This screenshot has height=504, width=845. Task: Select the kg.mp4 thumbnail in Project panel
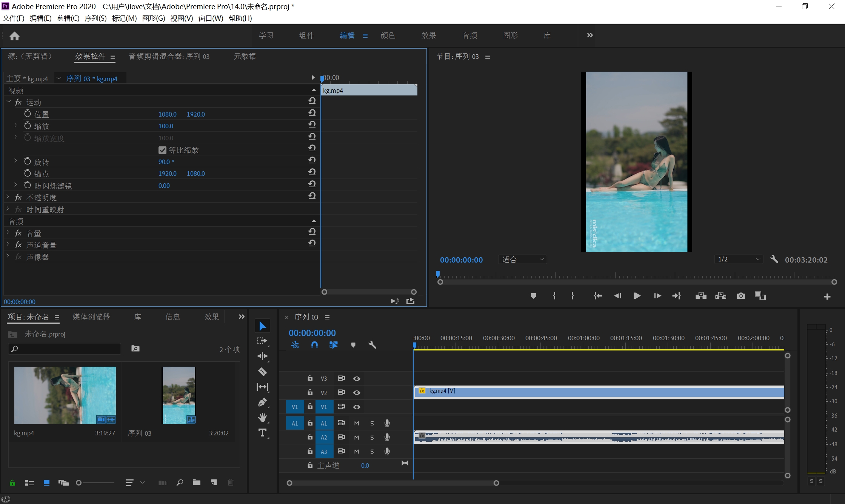[x=65, y=395]
